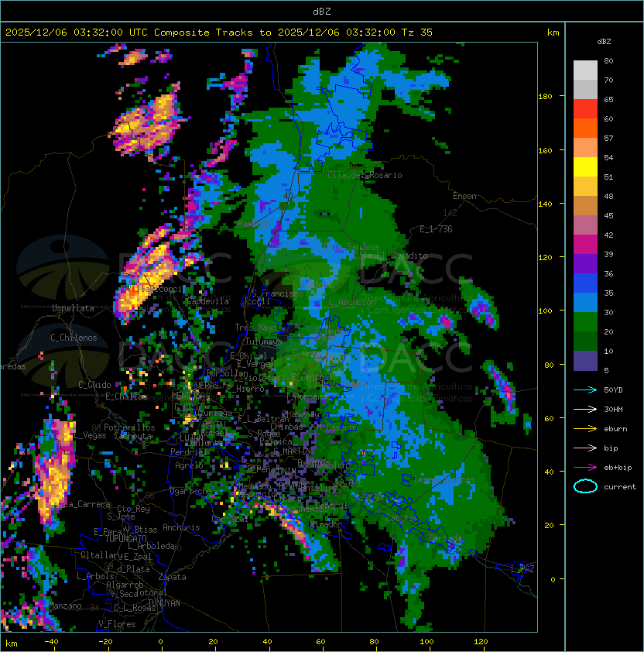Click the white 30HM track arrow in legend
The height and width of the screenshot is (652, 644).
point(585,409)
